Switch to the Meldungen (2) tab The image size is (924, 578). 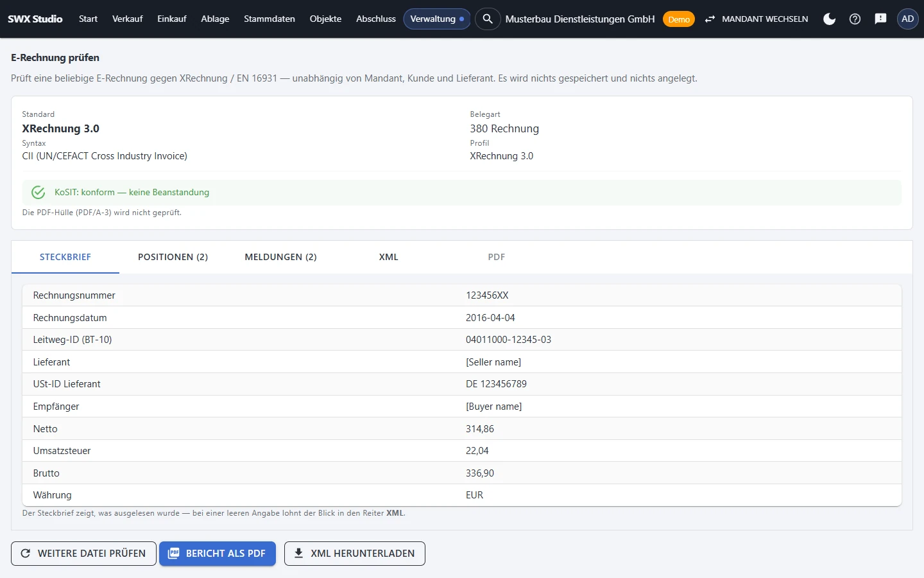280,257
